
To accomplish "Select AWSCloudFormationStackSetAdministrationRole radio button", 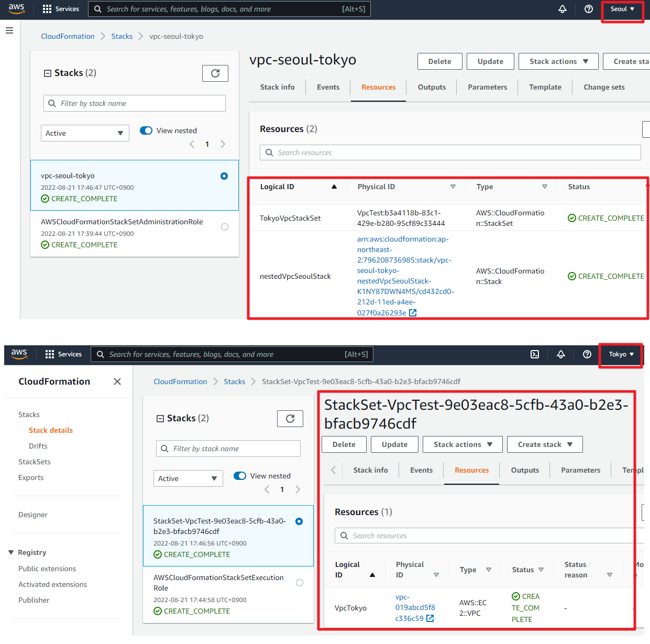I will coord(225,227).
